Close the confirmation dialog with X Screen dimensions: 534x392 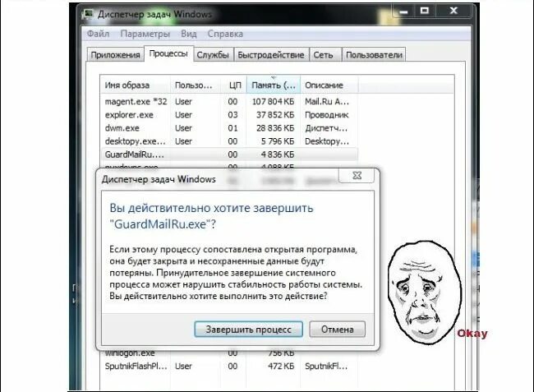(x=357, y=176)
